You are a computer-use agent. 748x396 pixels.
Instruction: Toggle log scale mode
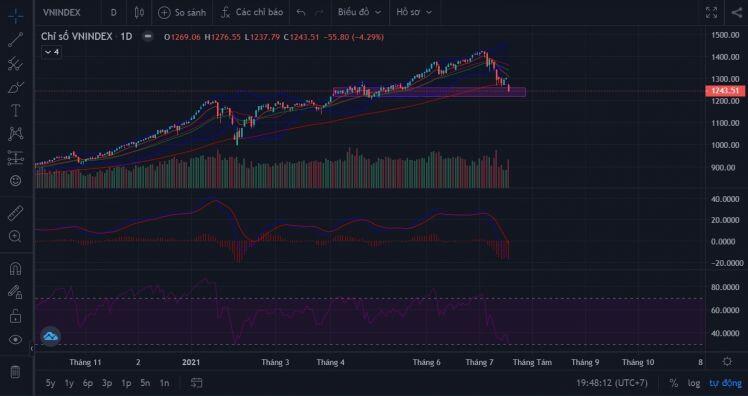click(x=694, y=383)
